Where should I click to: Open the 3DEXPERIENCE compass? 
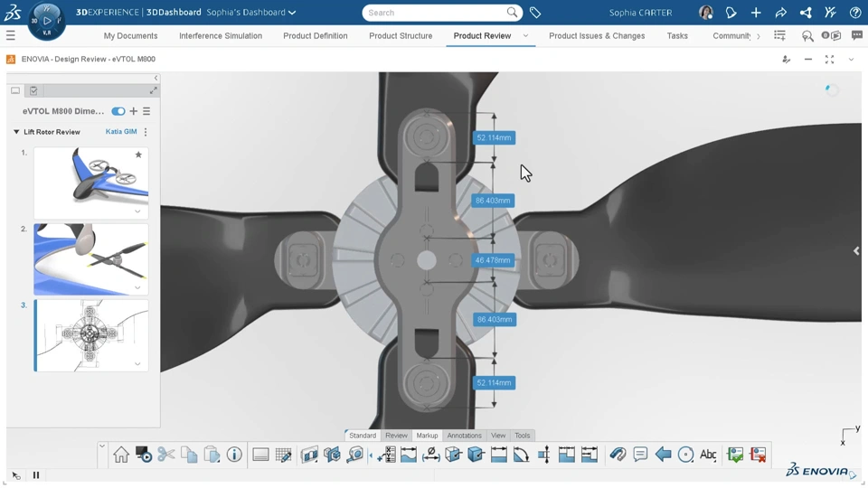click(46, 21)
